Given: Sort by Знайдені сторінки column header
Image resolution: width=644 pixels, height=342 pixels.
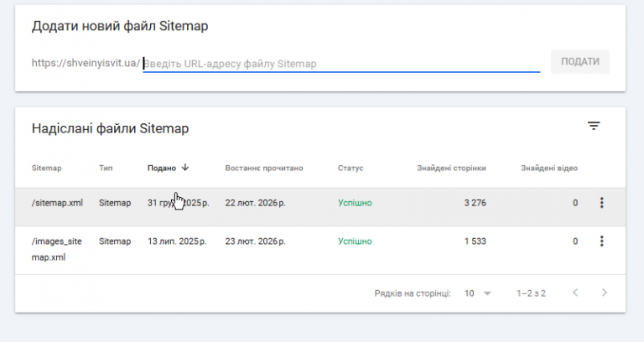Looking at the screenshot, I should 451,168.
